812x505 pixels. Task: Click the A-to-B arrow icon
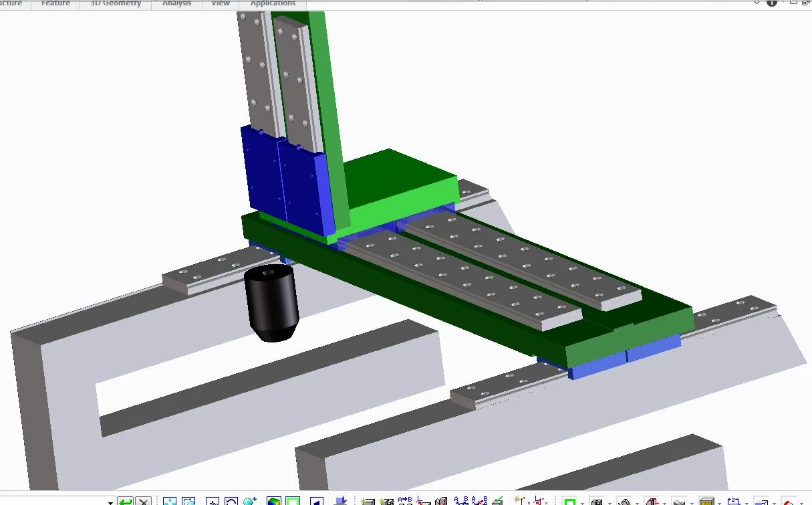(405, 500)
